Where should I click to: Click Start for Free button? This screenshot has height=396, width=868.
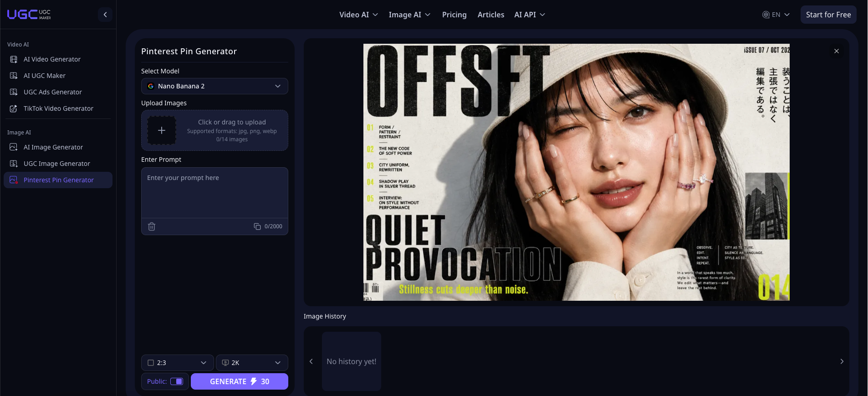point(828,15)
